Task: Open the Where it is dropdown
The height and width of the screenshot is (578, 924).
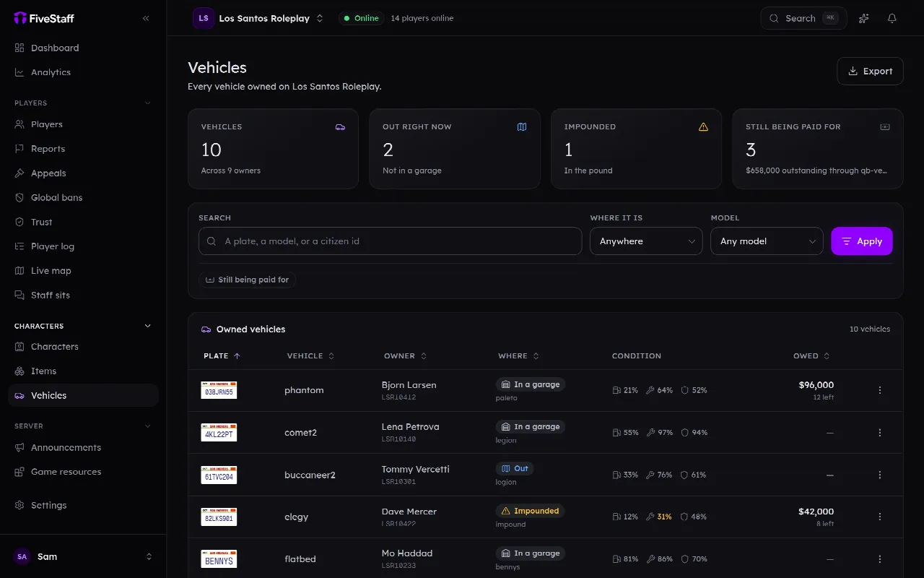Action: click(x=646, y=241)
